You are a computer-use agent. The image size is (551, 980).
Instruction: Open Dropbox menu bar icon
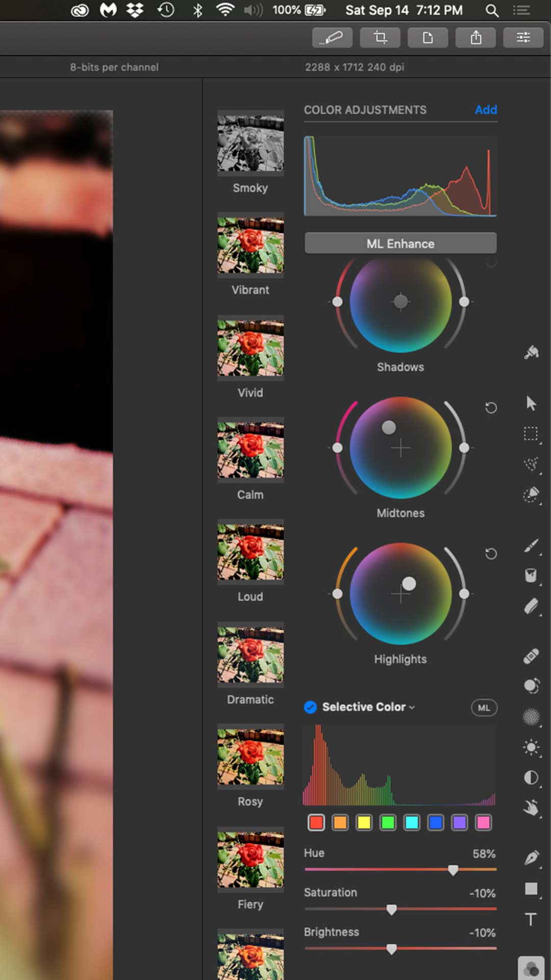[135, 10]
